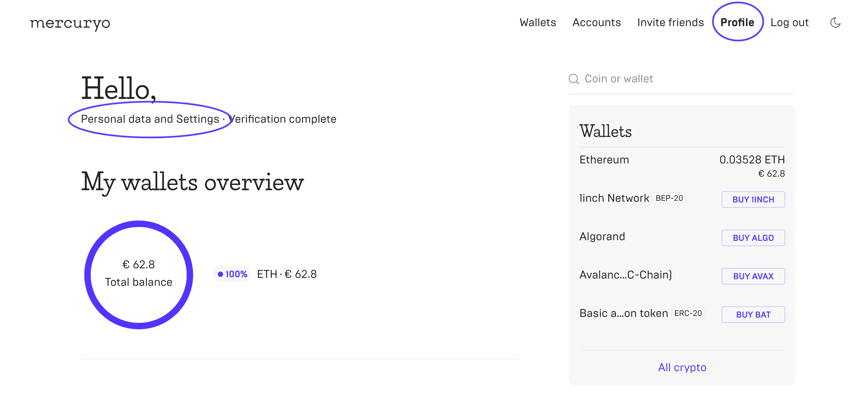Focus the Coin or wallet search field
Image resolution: width=868 pixels, height=393 pixels.
point(687,79)
